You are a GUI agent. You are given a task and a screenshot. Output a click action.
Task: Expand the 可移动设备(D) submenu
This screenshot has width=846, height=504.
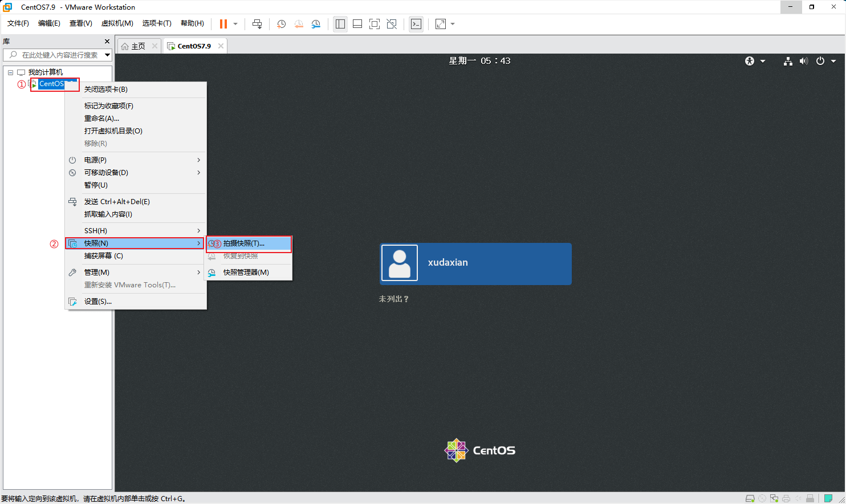[136, 173]
